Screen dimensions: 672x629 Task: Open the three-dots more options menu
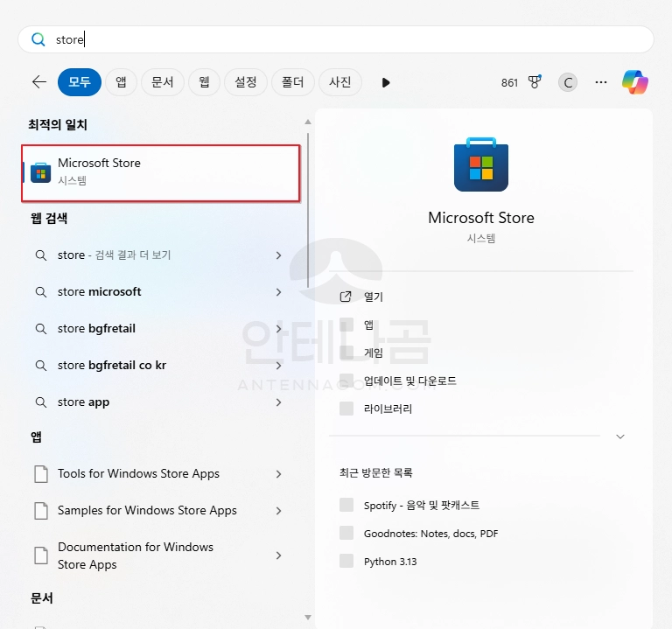[x=600, y=82]
